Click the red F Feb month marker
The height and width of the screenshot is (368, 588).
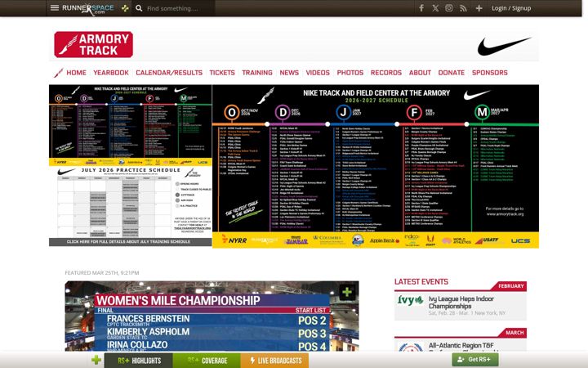coord(414,112)
